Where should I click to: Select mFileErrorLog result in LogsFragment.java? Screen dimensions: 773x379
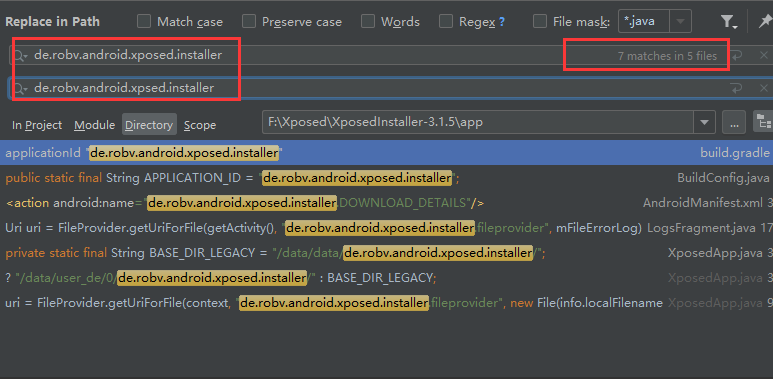tap(386, 228)
